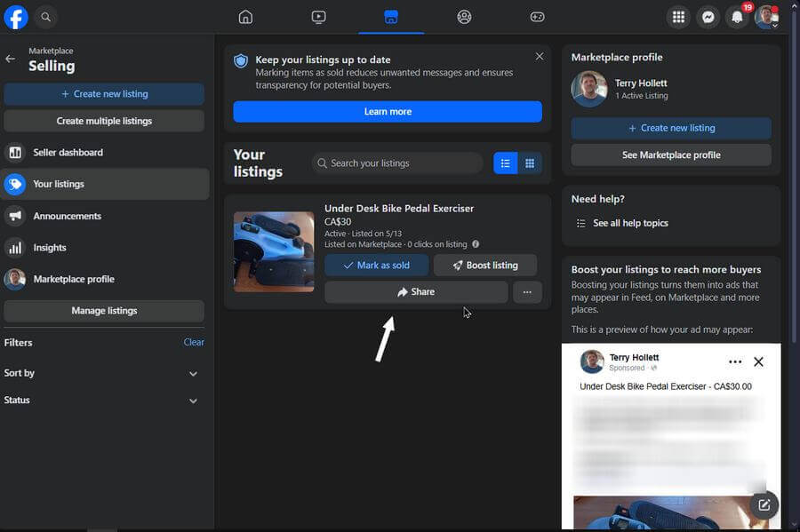Screen dimensions: 800x532
Task: Click Create multiple listings button
Action: 104,121
